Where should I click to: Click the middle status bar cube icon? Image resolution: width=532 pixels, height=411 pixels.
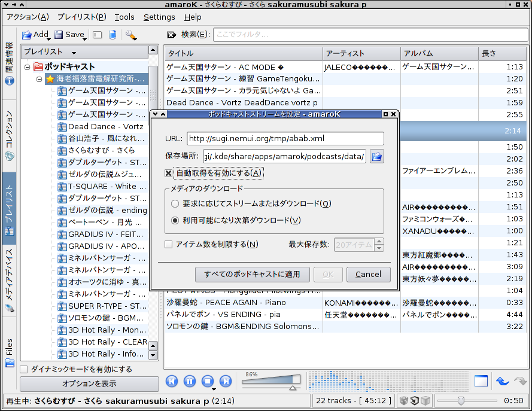pos(414,400)
